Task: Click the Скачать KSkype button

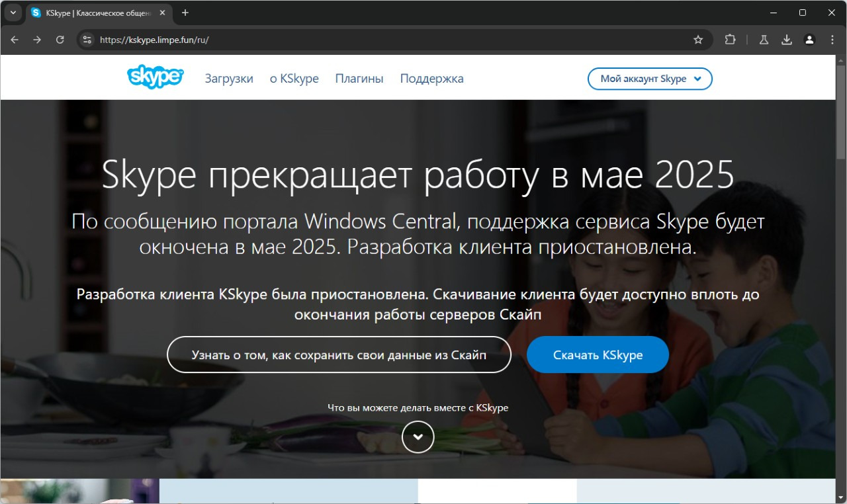Action: point(598,355)
